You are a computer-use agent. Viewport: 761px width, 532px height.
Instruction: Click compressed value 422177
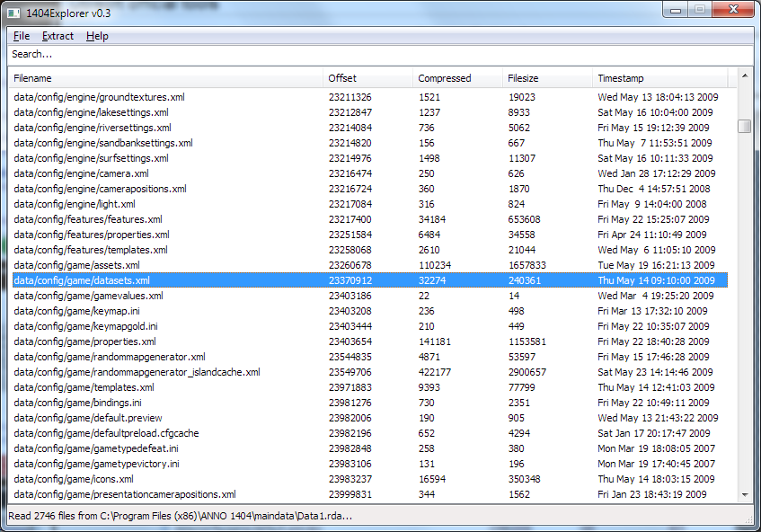point(434,372)
